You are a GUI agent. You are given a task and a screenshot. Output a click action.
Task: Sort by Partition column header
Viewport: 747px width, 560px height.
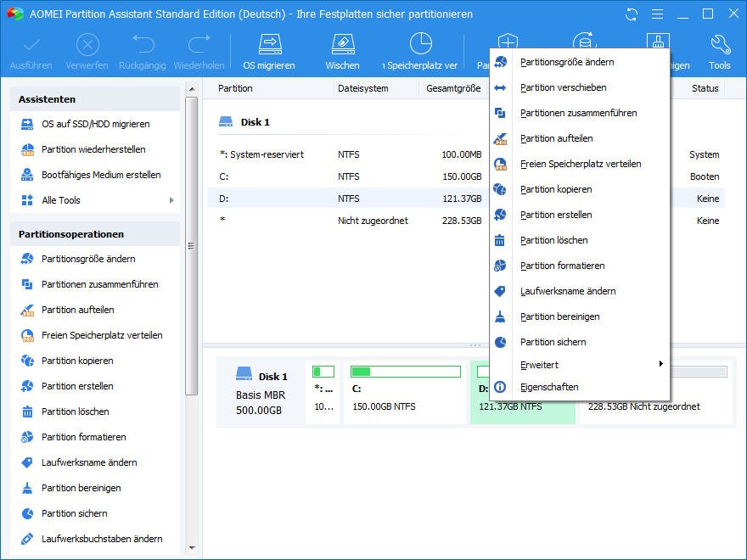[x=235, y=88]
